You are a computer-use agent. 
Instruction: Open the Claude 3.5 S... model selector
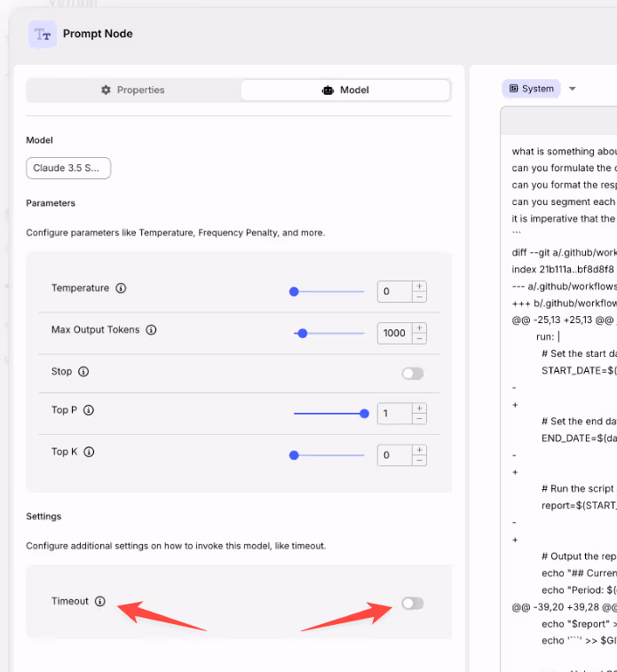[68, 168]
